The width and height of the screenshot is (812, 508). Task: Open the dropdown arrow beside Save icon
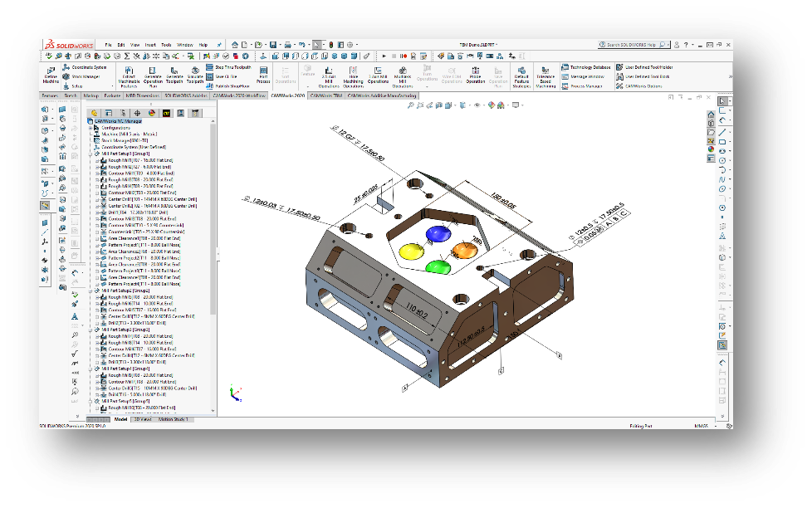click(280, 45)
